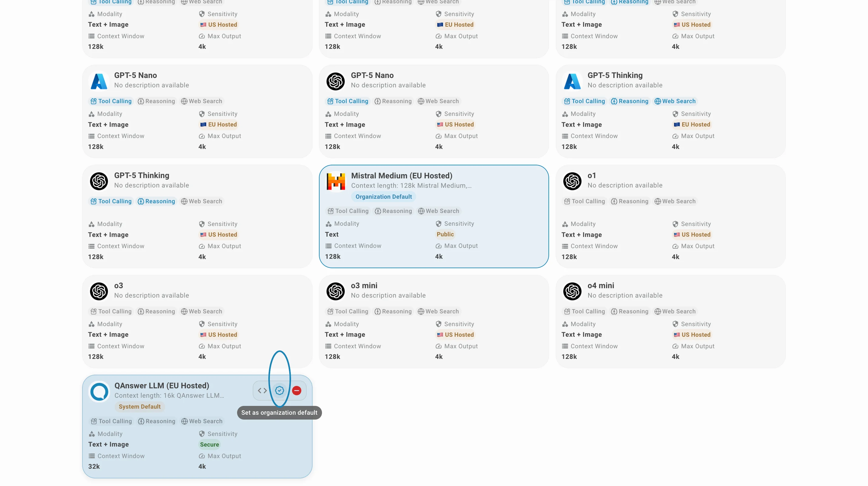Click the US Hosted badge on the o4 mini card
868x486 pixels.
(692, 335)
